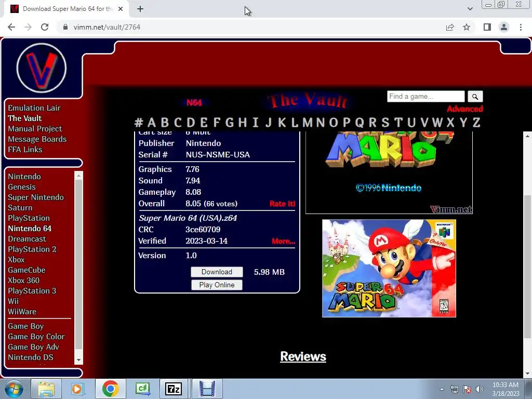
Task: Open the PlayStation vault
Action: (x=29, y=218)
